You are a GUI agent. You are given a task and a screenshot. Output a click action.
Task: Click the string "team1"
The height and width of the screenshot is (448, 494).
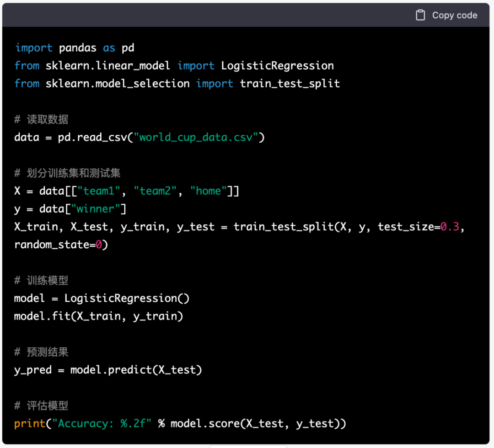coord(99,191)
